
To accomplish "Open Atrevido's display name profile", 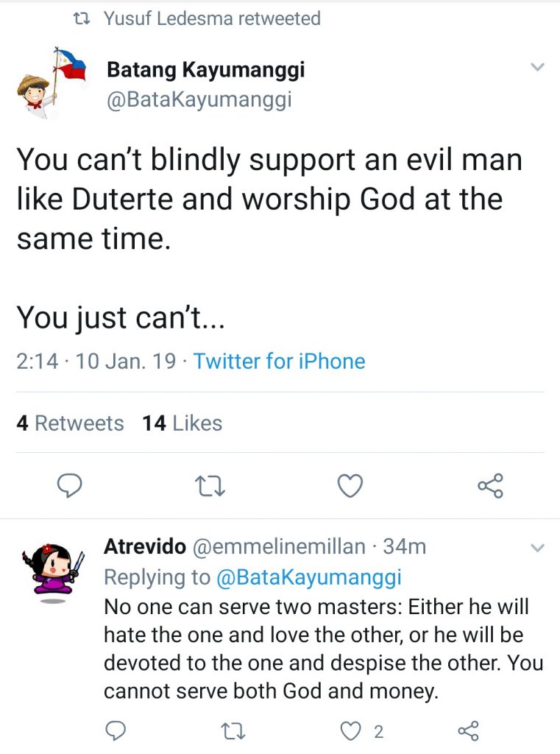I will (144, 546).
